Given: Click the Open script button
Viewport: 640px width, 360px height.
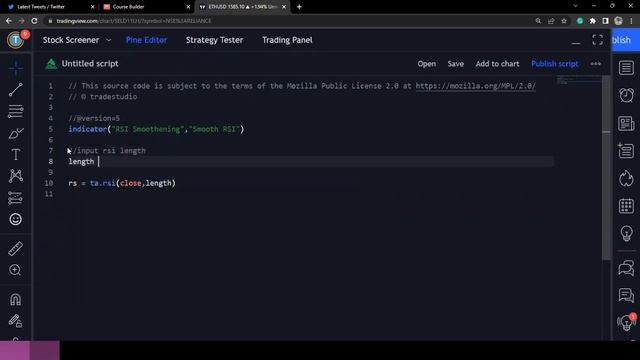Looking at the screenshot, I should point(427,64).
